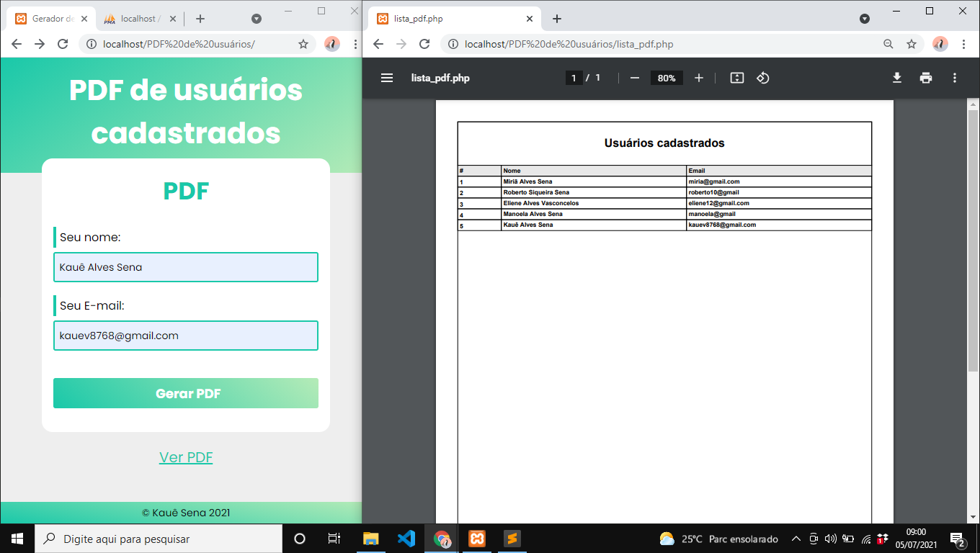Viewport: 980px width, 553px height.
Task: Zoom in on the PDF document
Action: point(698,78)
